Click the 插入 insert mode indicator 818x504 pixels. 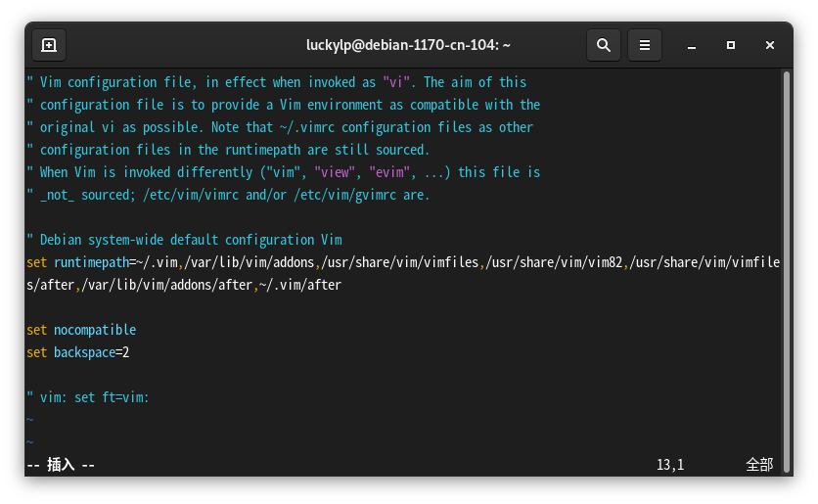coord(61,464)
